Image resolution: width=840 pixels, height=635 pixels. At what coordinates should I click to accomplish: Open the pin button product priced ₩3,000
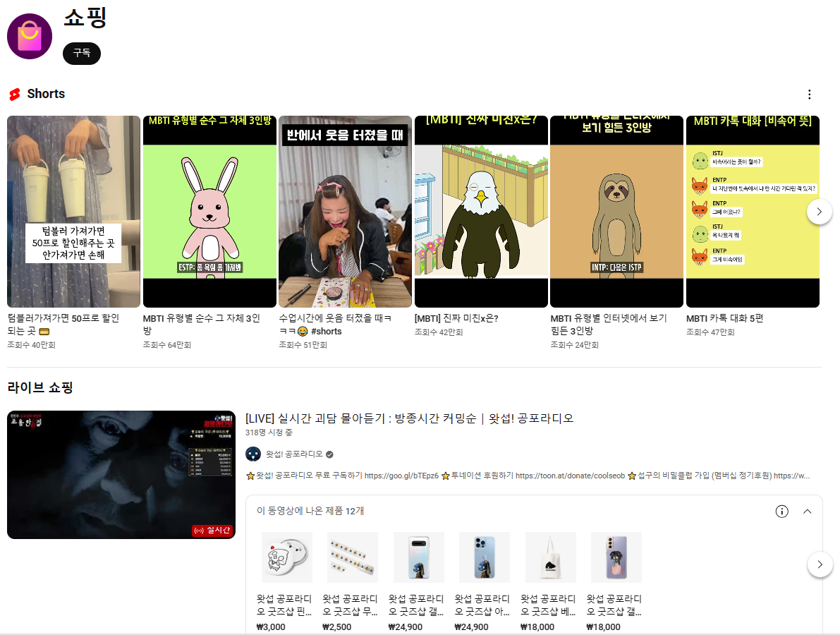point(286,557)
